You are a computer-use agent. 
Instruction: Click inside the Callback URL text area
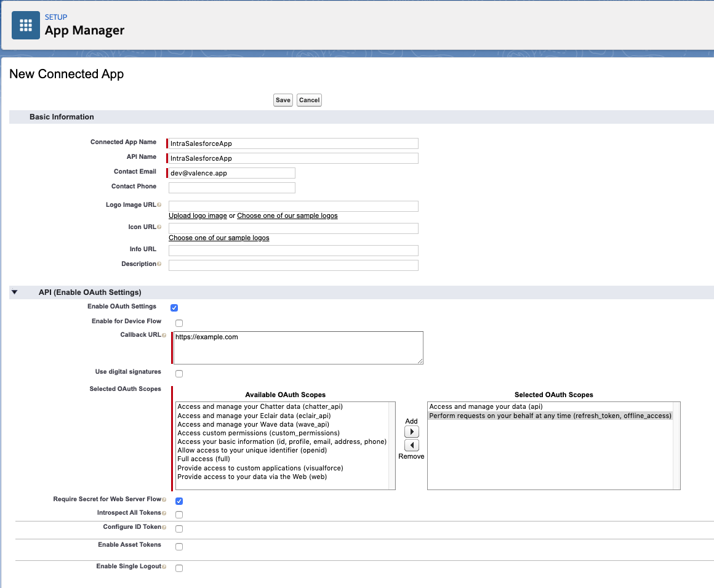click(x=299, y=348)
